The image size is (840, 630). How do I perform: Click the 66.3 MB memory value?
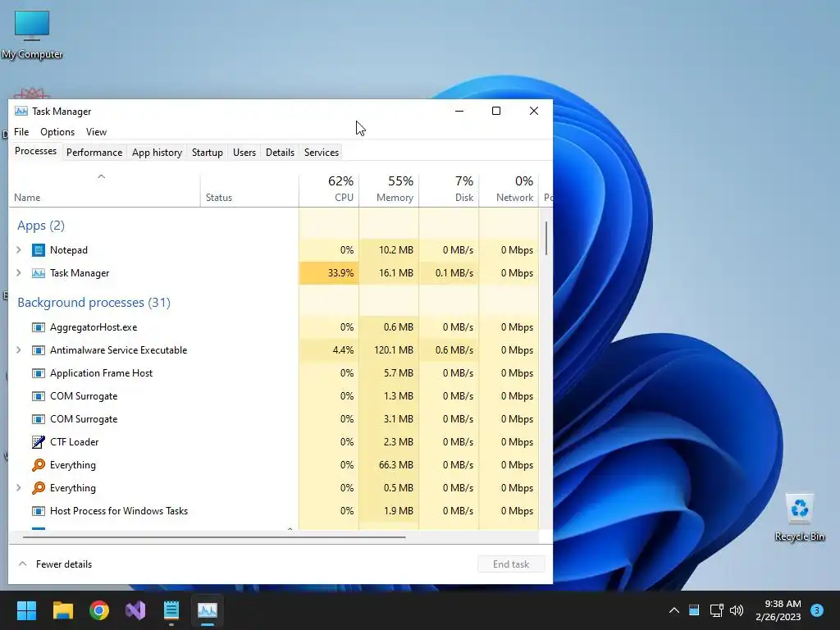[x=396, y=465]
